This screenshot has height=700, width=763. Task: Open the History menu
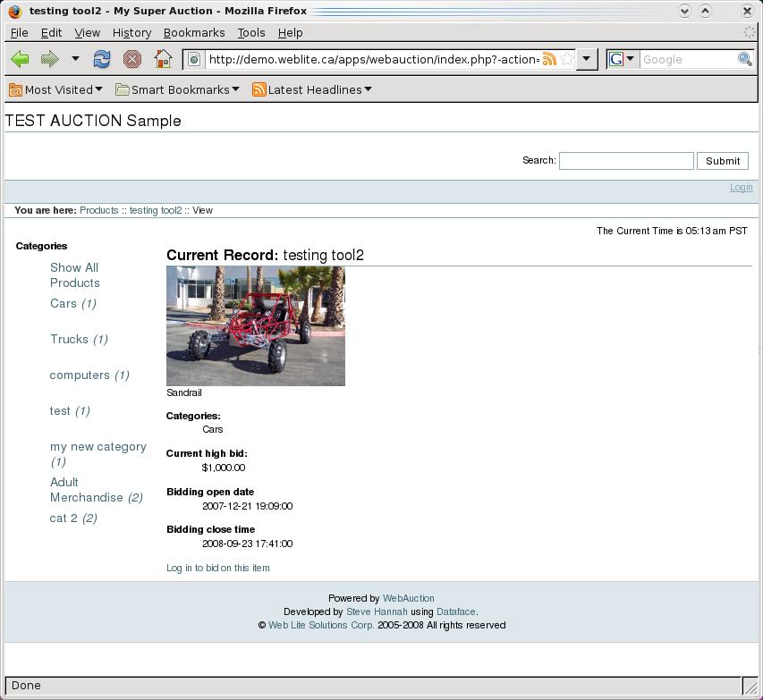click(x=131, y=32)
